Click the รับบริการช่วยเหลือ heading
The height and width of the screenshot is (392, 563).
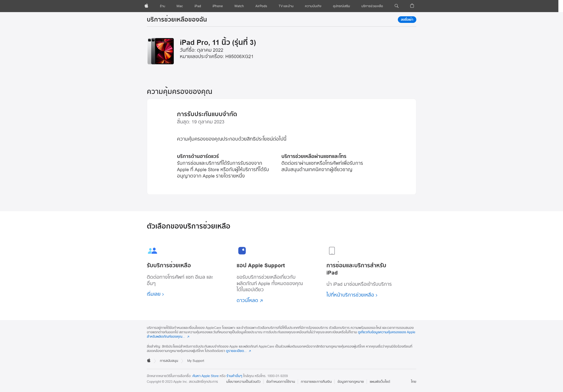tap(169, 265)
